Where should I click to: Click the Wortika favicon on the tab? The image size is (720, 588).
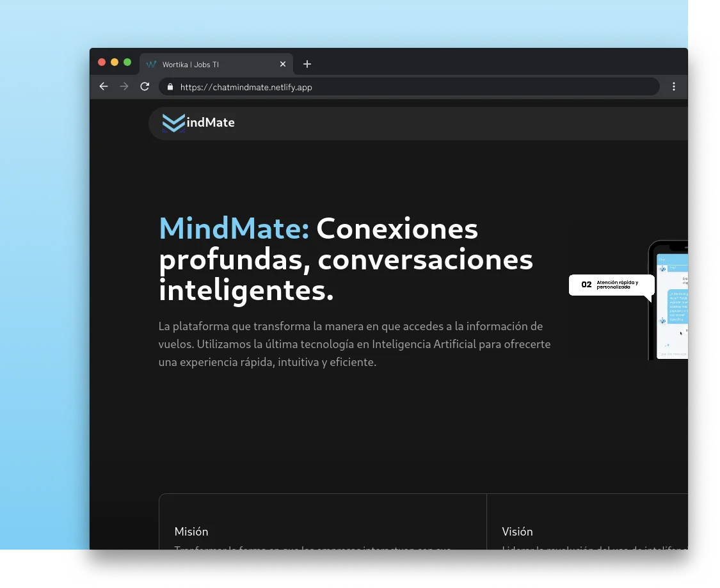coord(152,65)
